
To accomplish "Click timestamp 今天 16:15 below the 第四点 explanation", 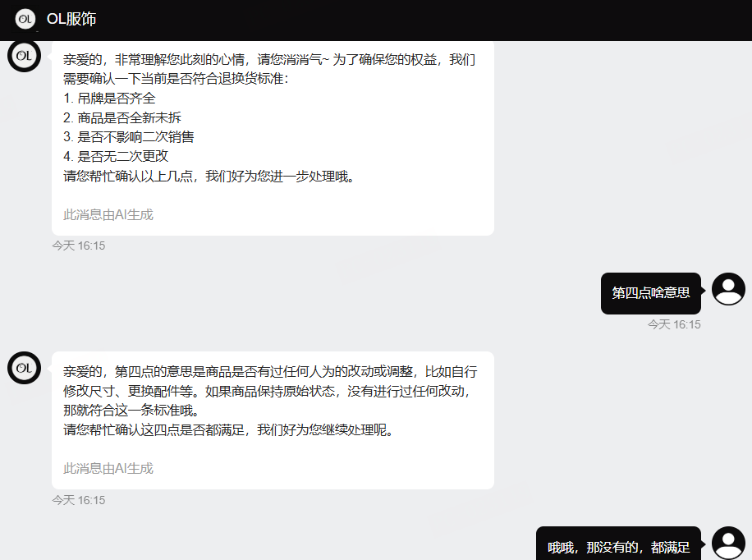I will (79, 500).
